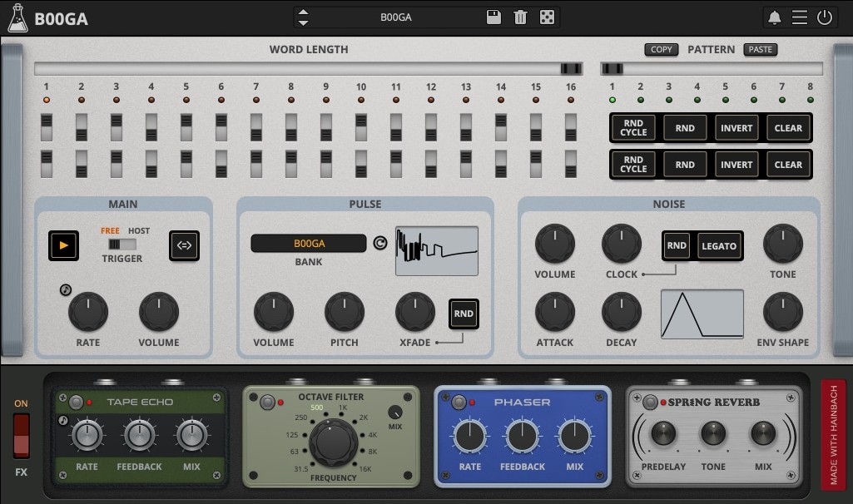Toggle the Noise LEGATO button

coord(719,245)
